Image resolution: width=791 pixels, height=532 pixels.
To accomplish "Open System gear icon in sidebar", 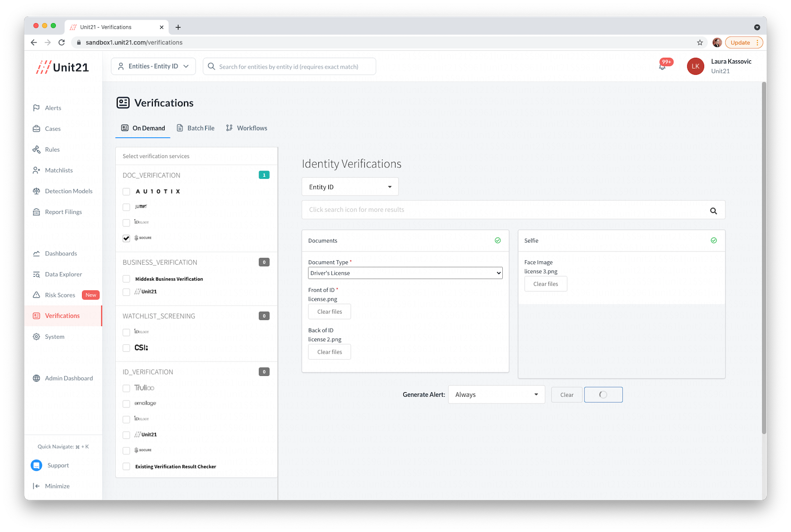I will click(36, 336).
